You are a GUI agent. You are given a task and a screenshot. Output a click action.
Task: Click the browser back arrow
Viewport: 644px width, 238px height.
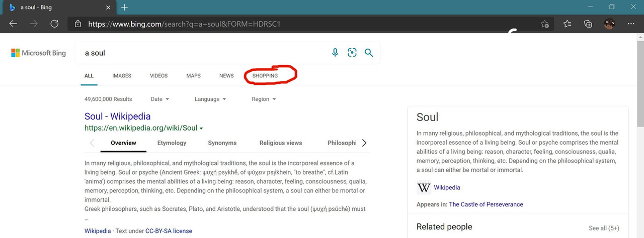(13, 24)
